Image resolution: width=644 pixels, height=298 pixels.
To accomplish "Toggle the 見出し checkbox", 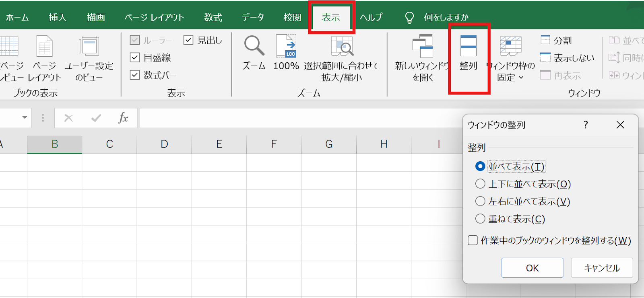I will pyautogui.click(x=188, y=40).
